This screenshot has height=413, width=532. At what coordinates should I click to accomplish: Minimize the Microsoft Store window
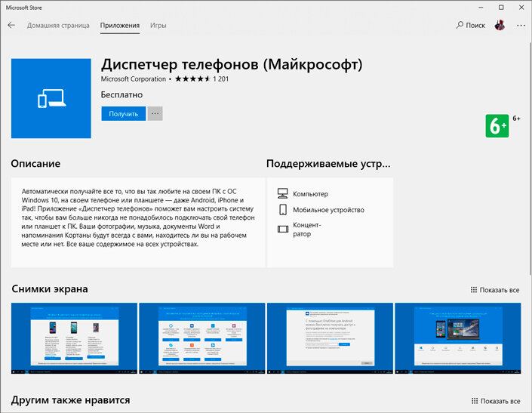click(481, 8)
